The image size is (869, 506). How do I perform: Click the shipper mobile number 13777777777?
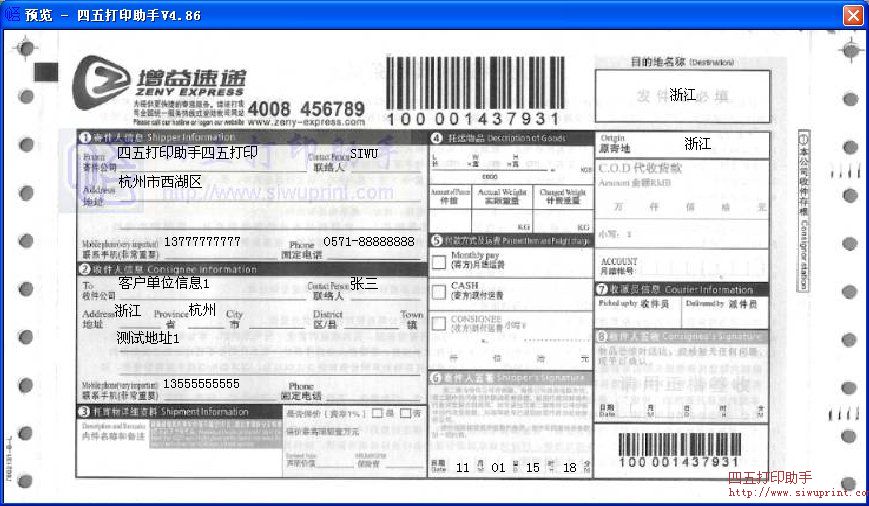(x=202, y=242)
